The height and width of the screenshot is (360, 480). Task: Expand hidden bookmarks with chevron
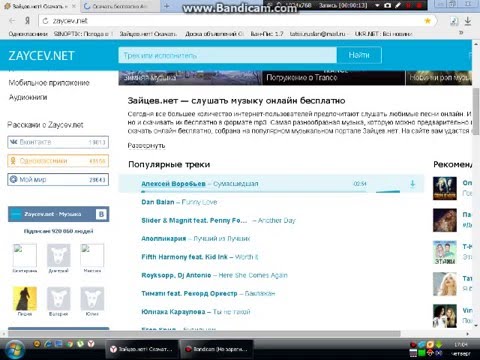(x=461, y=33)
